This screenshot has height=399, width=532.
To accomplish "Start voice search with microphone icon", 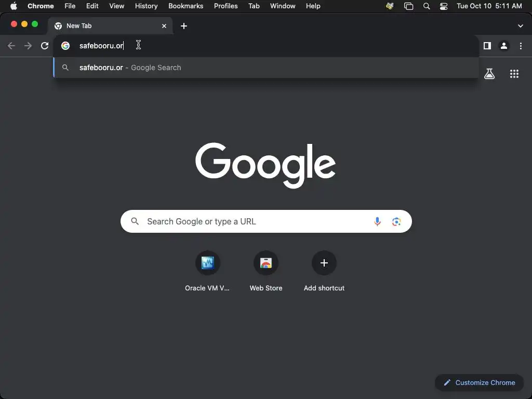I will pyautogui.click(x=377, y=221).
